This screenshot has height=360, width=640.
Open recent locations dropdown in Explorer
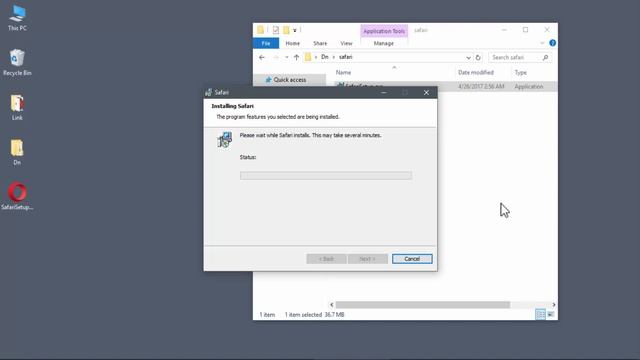click(x=287, y=58)
